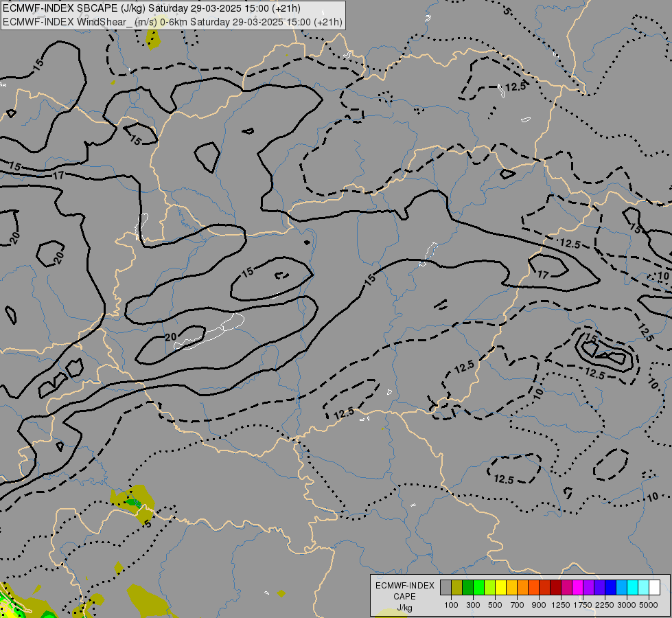
Task: Click the ECMWF-INDEX label in the legend box
Action: [405, 586]
